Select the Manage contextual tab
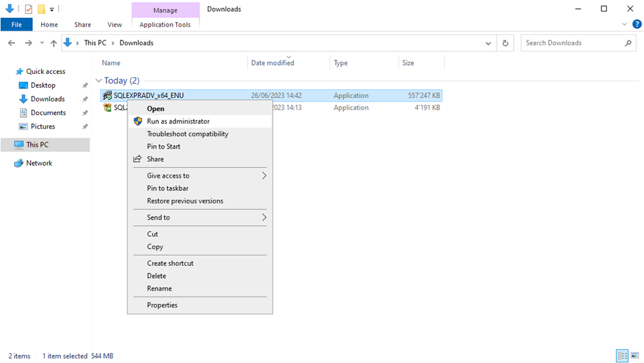 (165, 10)
